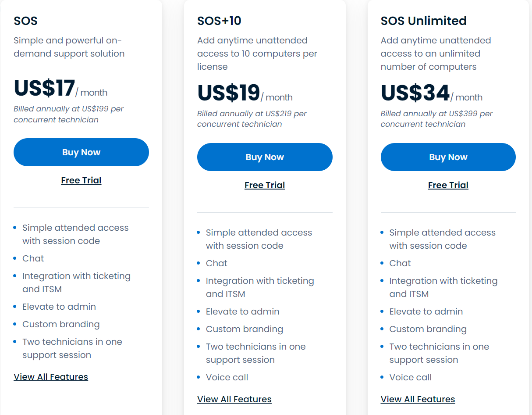Select the SOS+10 plan heading
This screenshot has height=415, width=532.
point(219,21)
